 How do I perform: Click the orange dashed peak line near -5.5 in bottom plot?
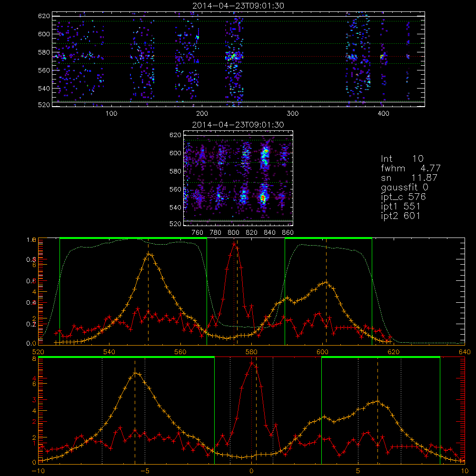click(x=135, y=411)
